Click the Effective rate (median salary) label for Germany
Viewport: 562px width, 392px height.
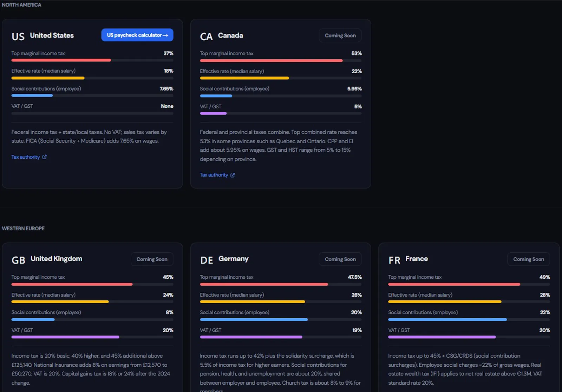[x=232, y=295]
